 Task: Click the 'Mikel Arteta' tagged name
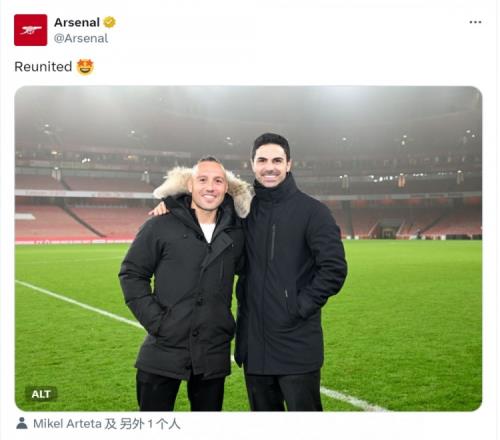[67, 424]
